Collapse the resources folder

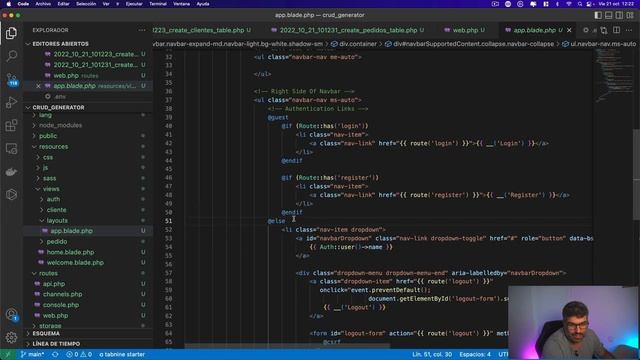(x=53, y=147)
